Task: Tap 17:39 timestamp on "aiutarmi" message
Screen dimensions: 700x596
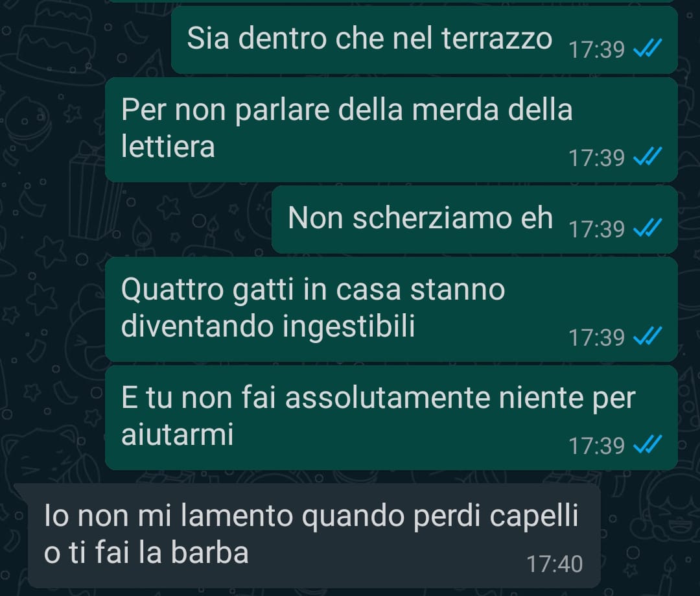Action: pos(596,446)
